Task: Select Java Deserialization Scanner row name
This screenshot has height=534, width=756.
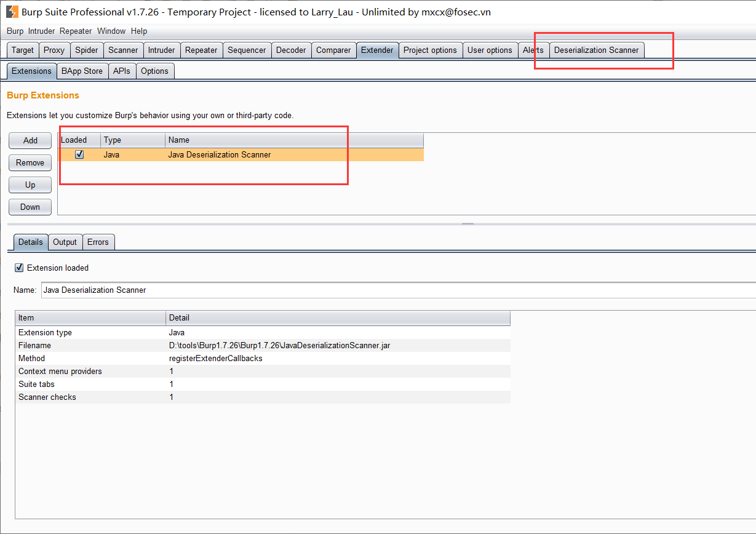Action: (x=220, y=154)
